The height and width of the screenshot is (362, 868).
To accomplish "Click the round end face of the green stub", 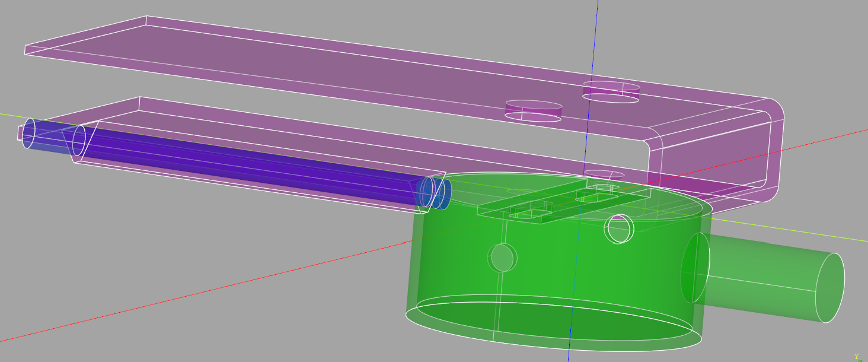I will click(830, 288).
